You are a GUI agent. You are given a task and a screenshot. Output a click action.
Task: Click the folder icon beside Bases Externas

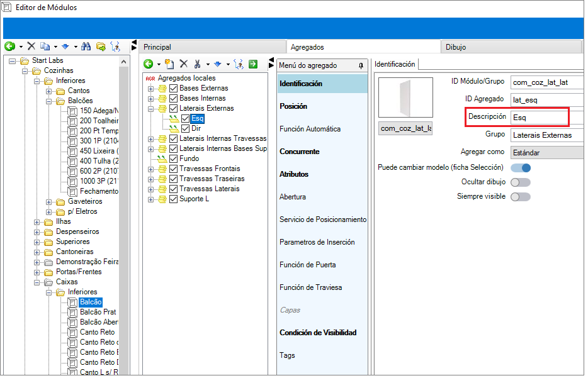coord(162,89)
